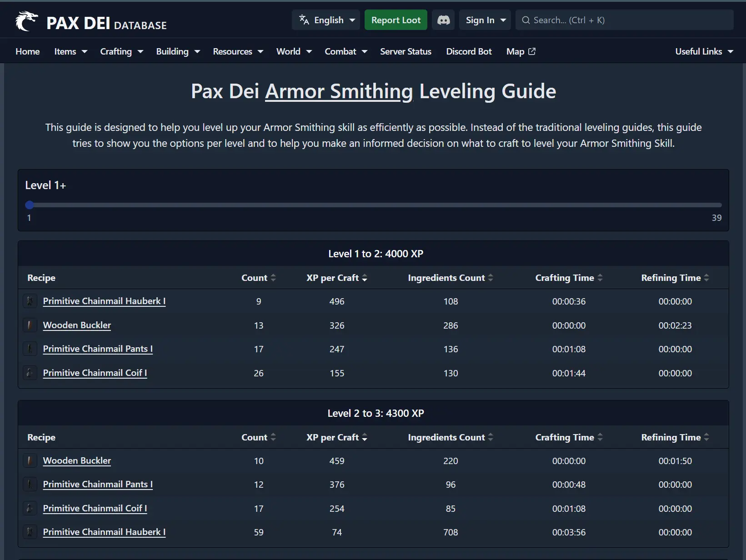746x560 pixels.
Task: Click the level slider handle
Action: (x=30, y=205)
